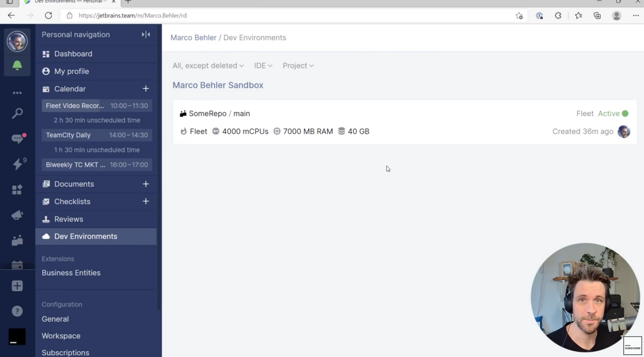Open Checklists section
644x357 pixels.
tap(72, 202)
